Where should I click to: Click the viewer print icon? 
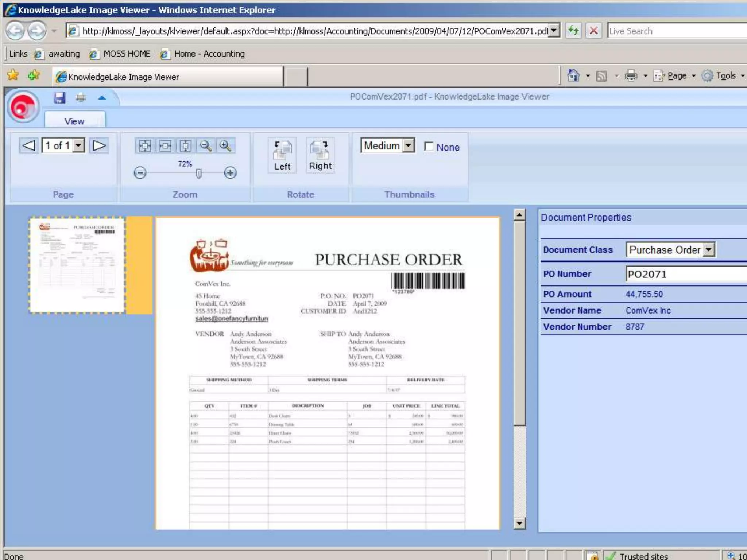point(81,98)
